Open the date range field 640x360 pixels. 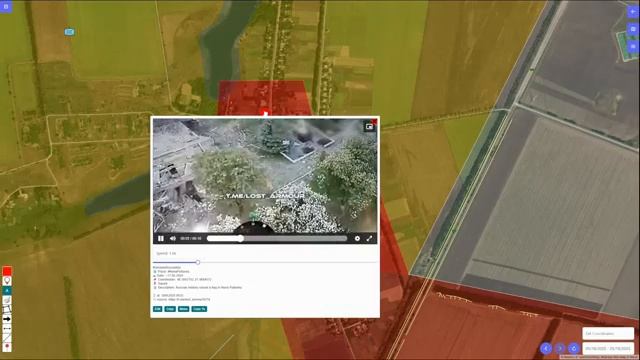[608, 349]
